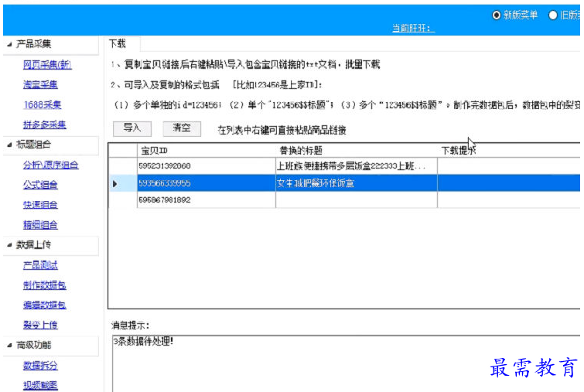Sort by 宝贝ID column header
The image size is (584, 392).
[207, 151]
